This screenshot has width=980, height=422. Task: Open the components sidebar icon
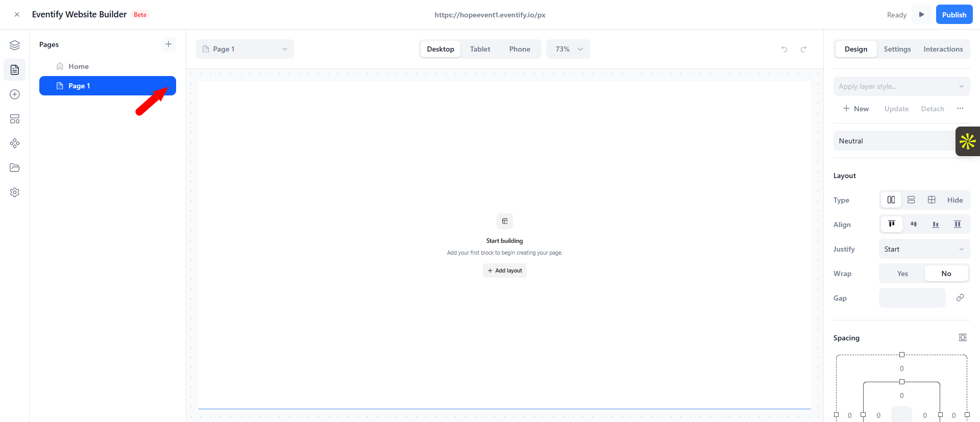pos(15,143)
